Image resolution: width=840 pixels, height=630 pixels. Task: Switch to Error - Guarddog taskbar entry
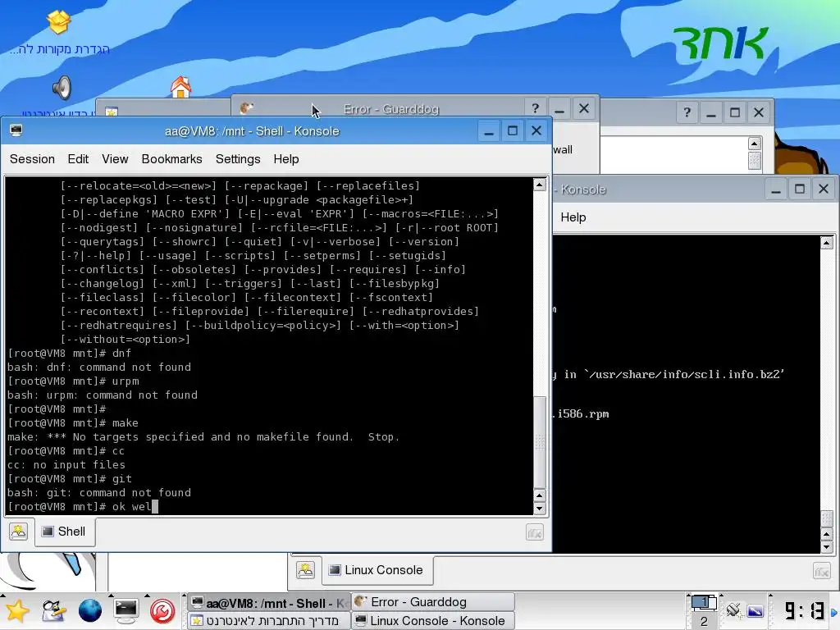coord(433,602)
